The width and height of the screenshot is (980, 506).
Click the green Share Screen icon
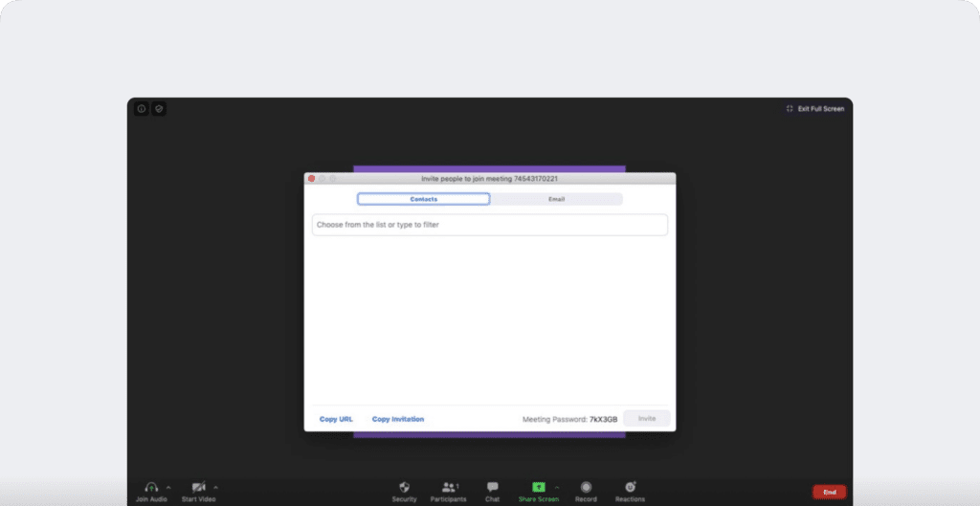pos(539,487)
